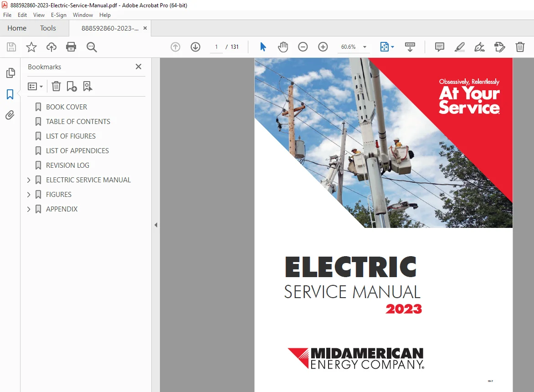This screenshot has width=534, height=392.
Task: Click the 60.6% zoom value field
Action: [348, 47]
